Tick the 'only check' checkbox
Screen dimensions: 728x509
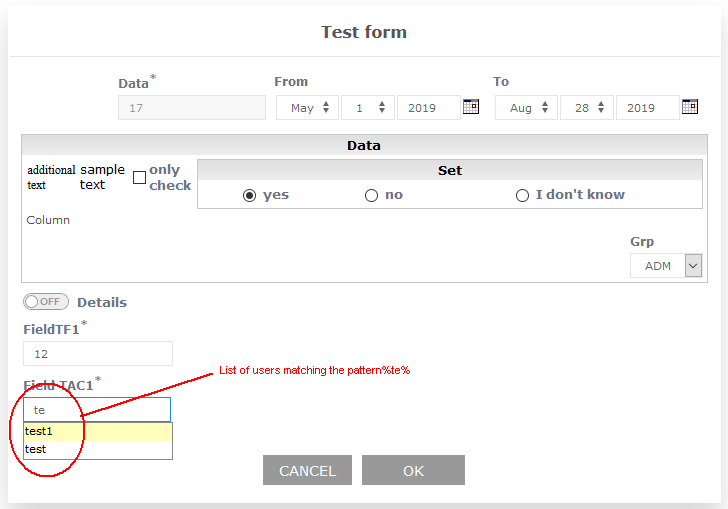140,177
